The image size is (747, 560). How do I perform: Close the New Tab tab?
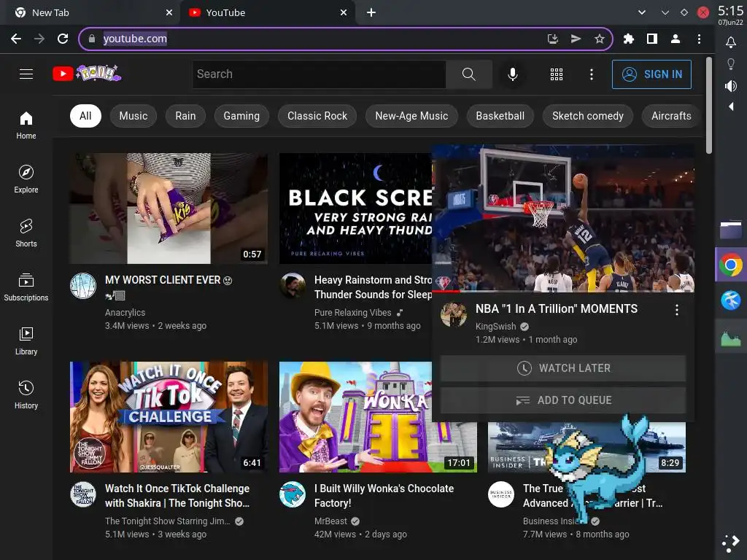pyautogui.click(x=169, y=12)
